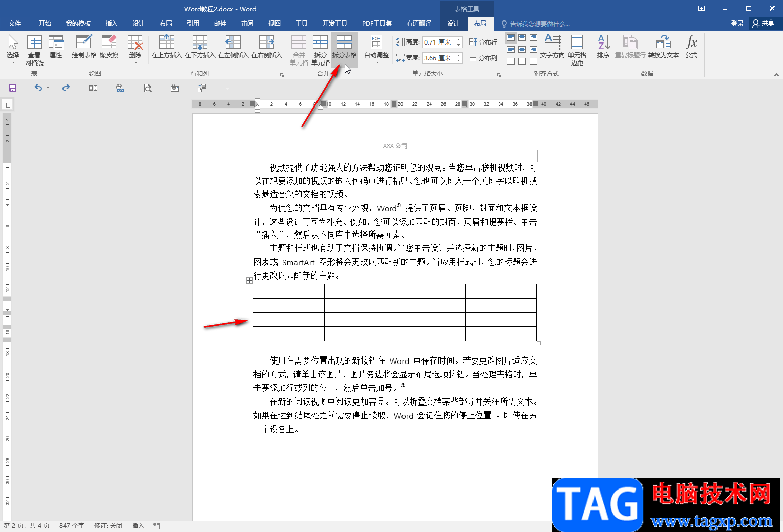Activate the 橡皮擦 (Eraser) tool

click(x=109, y=47)
